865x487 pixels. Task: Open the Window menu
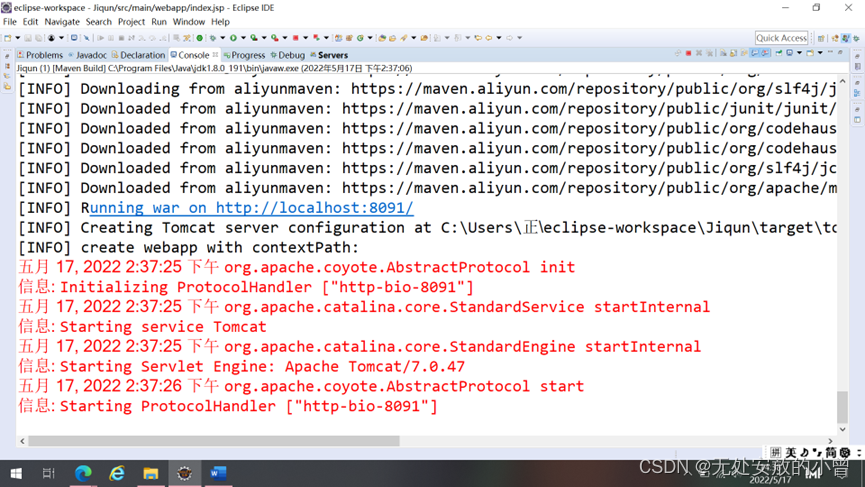[x=189, y=22]
